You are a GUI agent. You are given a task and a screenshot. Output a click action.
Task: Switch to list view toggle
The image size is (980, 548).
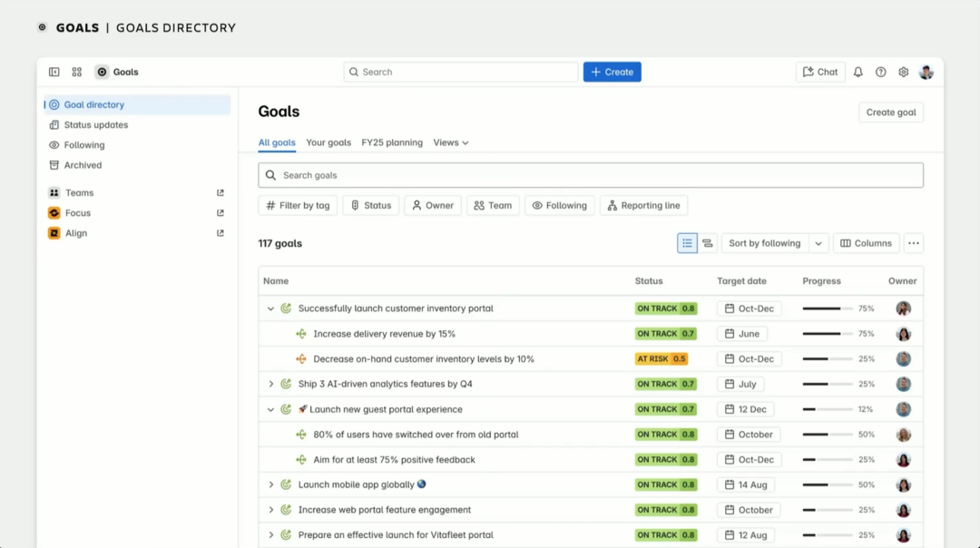click(688, 243)
